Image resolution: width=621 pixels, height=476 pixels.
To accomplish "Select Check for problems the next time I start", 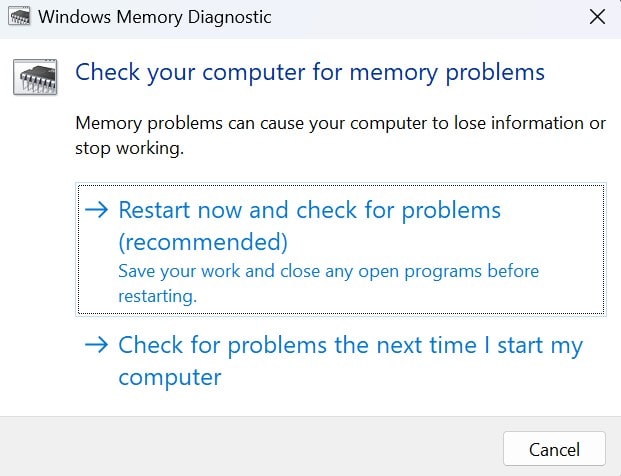I will tap(350, 346).
